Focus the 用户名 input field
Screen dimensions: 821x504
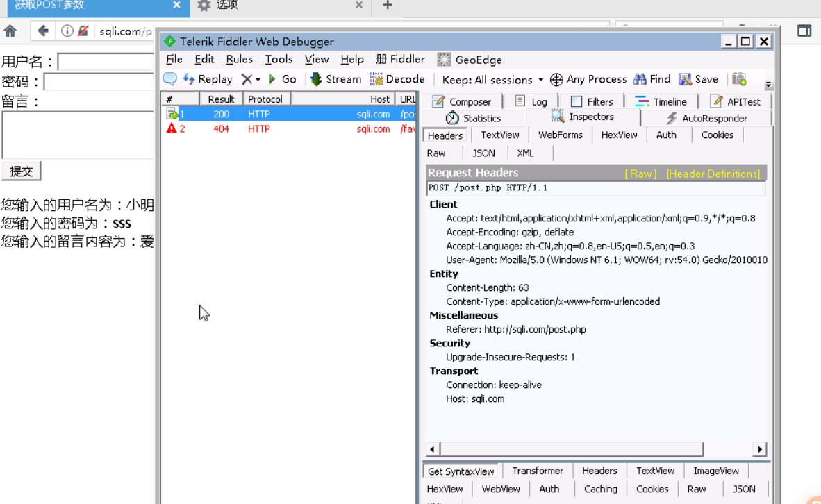click(106, 62)
